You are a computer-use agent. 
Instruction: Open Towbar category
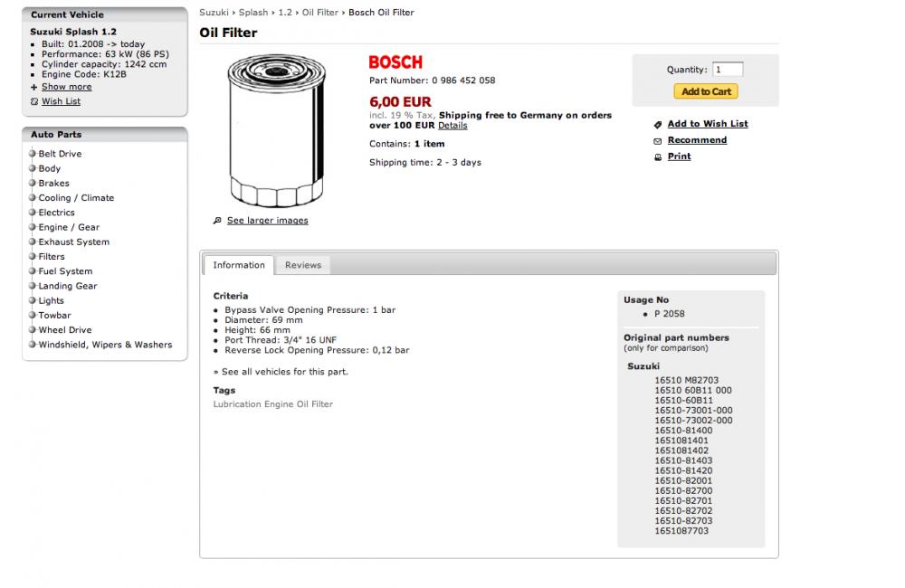[x=54, y=315]
